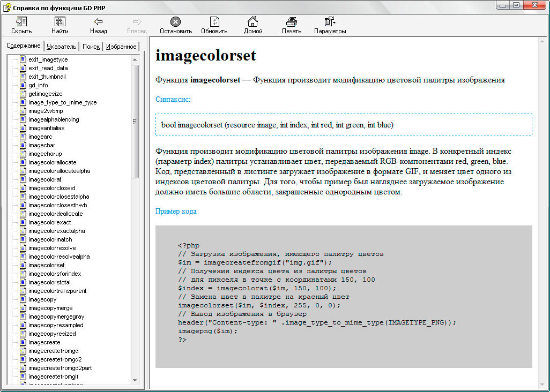Click contents tree scrollbar down arrow
The image size is (550, 392).
pos(135,380)
